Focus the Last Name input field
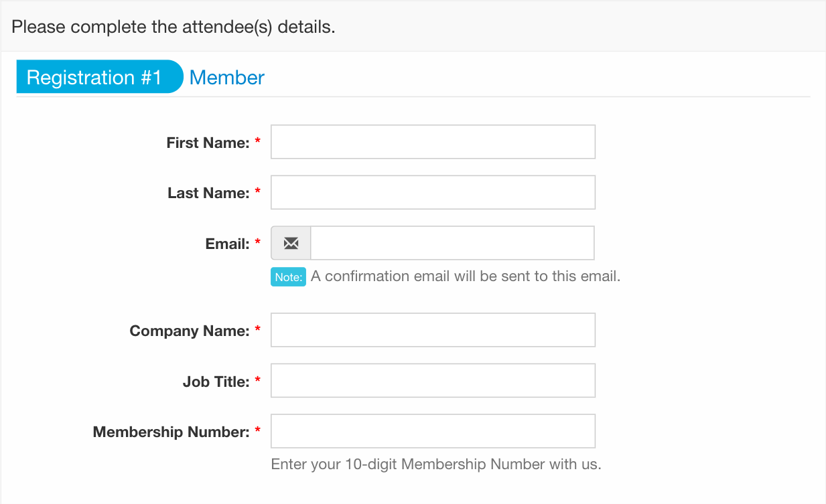This screenshot has height=504, width=826. pos(433,193)
